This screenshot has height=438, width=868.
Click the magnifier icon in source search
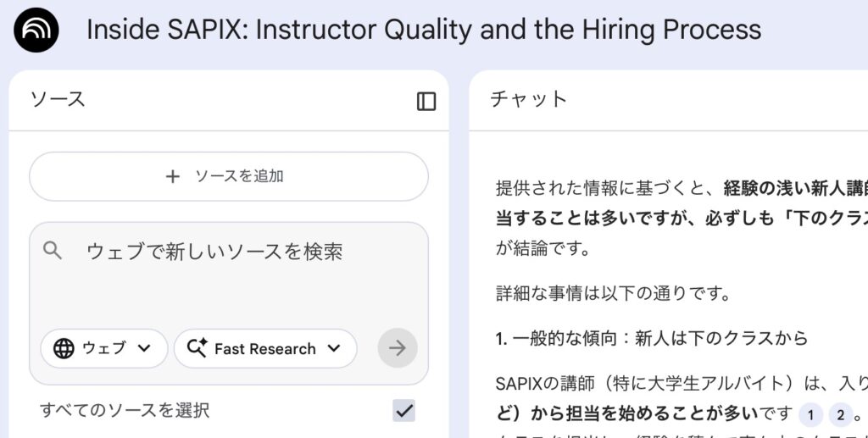click(x=53, y=250)
